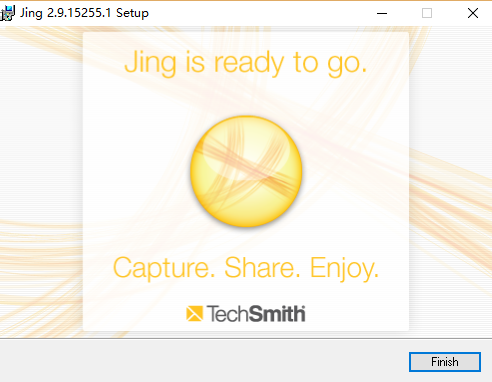Click the "Capture. Share. Enjoy." text

(246, 268)
